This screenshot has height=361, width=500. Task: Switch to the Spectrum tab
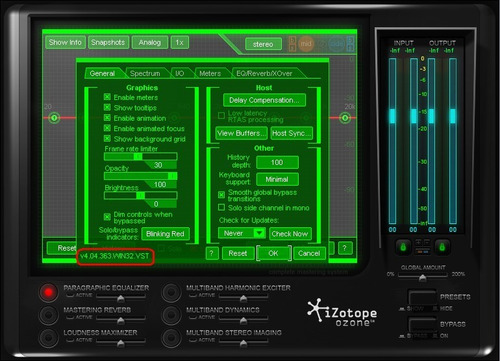145,73
